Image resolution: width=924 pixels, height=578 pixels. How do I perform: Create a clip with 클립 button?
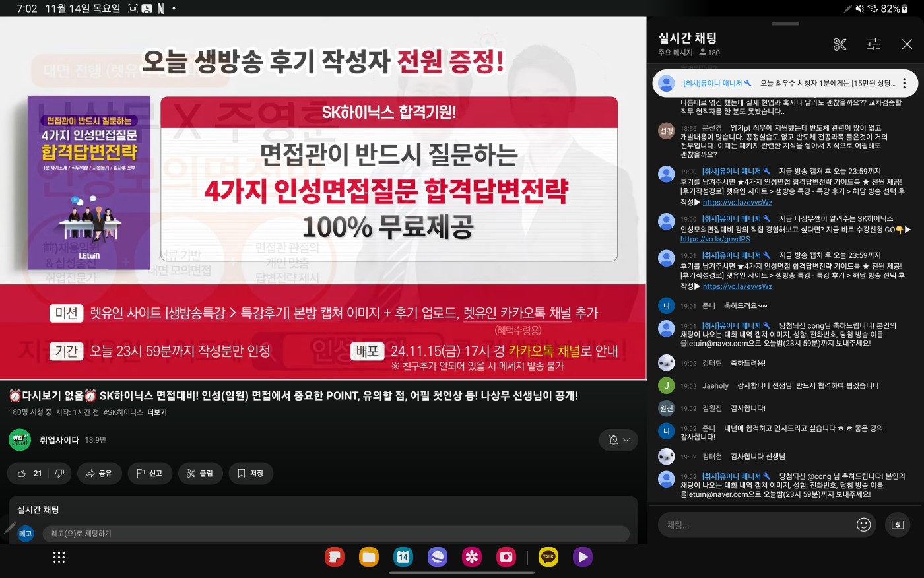click(x=200, y=473)
